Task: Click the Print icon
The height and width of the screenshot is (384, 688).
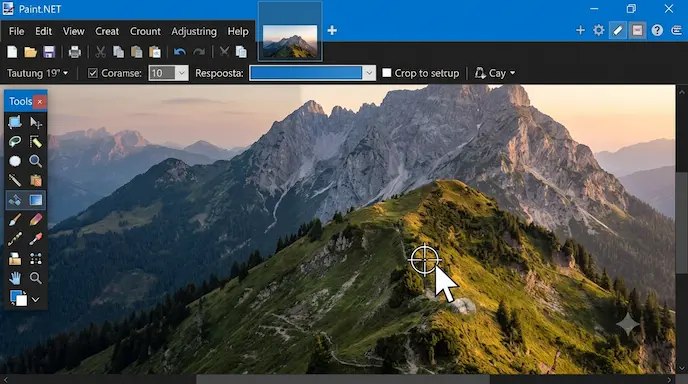Action: pyautogui.click(x=75, y=52)
